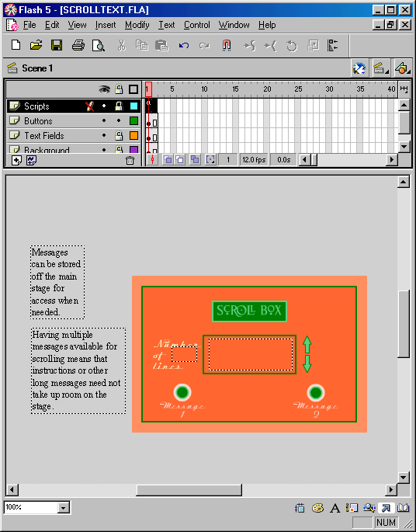
Task: Click the Snap to Objects magnet icon
Action: pyautogui.click(x=227, y=45)
